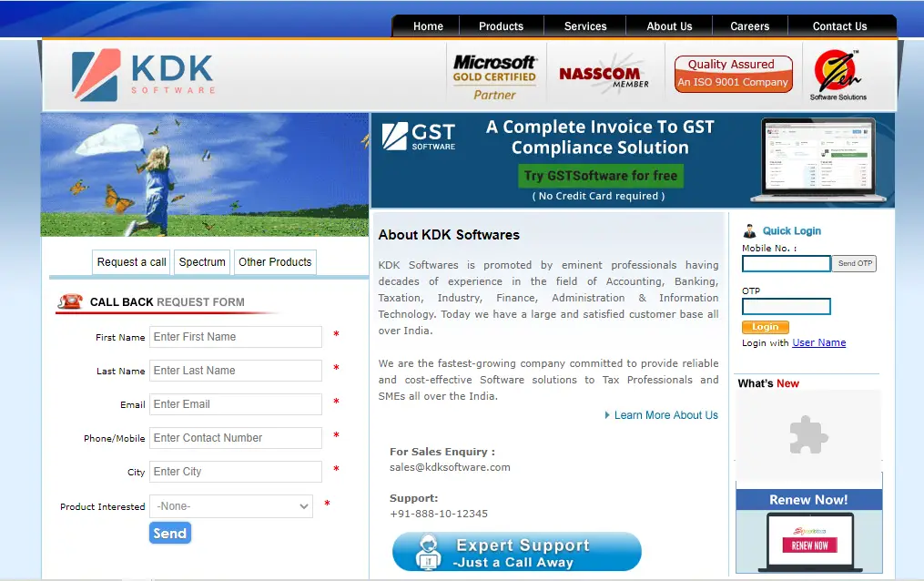Viewport: 924px width, 581px height.
Task: Click the Quick Login user icon
Action: pyautogui.click(x=749, y=231)
